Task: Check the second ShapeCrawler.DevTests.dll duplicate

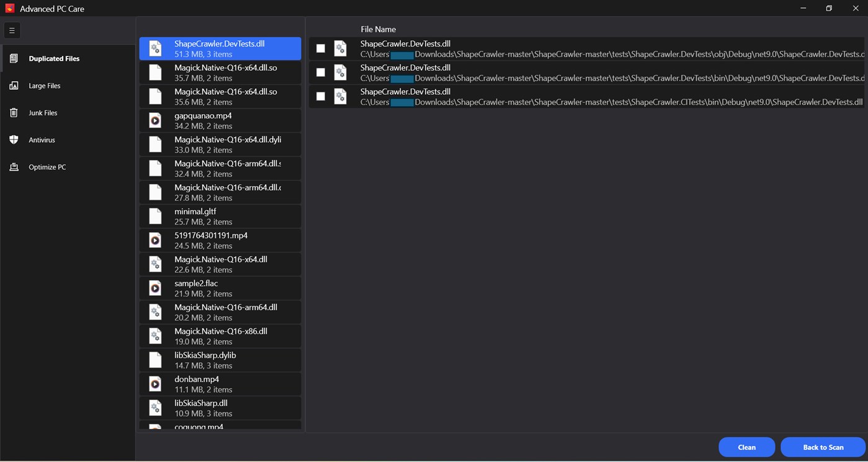Action: tap(320, 72)
